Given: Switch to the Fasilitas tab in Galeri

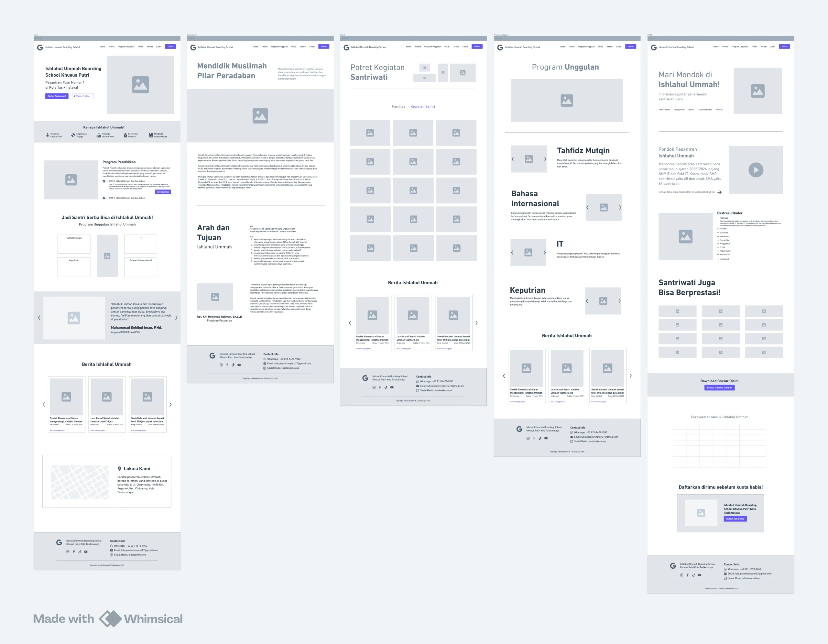Looking at the screenshot, I should (398, 106).
